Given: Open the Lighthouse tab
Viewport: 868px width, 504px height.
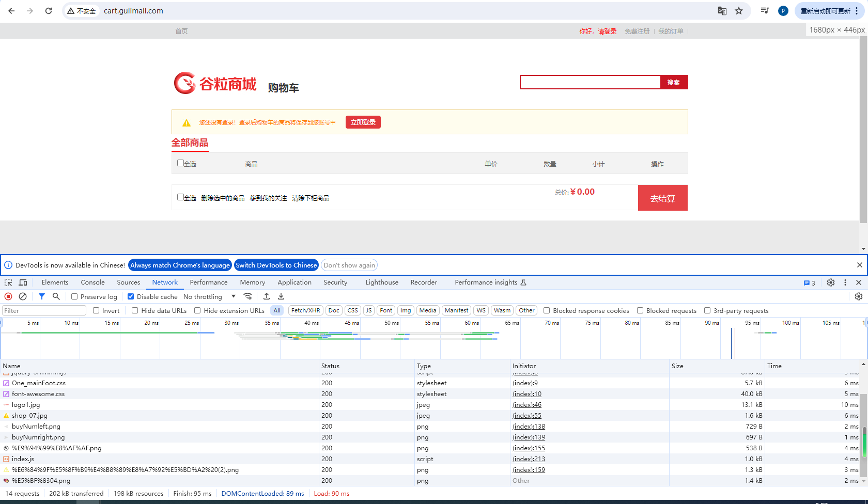Looking at the screenshot, I should [x=382, y=282].
